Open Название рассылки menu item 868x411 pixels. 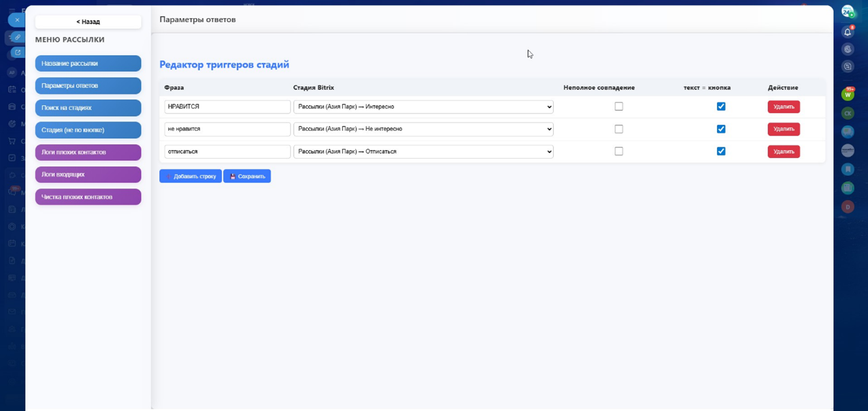click(88, 63)
